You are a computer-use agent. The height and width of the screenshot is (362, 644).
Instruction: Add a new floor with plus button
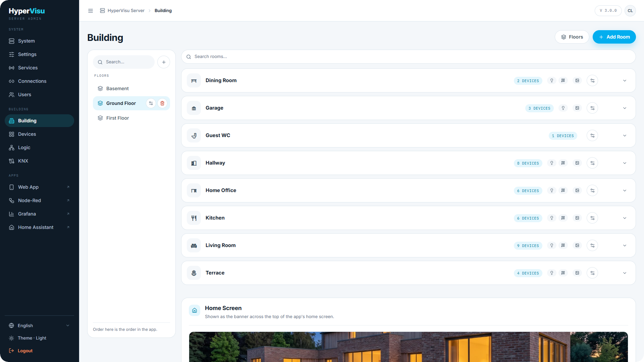click(164, 62)
